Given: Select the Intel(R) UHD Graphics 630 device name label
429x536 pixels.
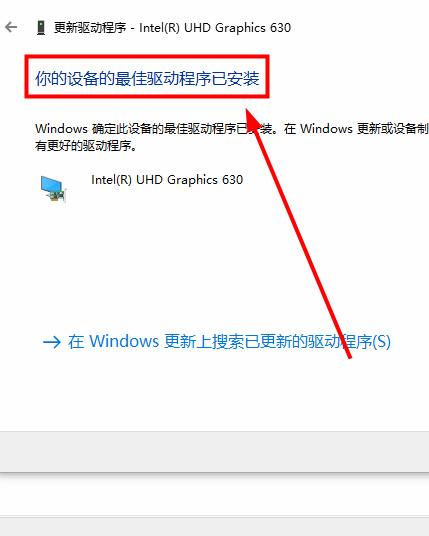Looking at the screenshot, I should pyautogui.click(x=167, y=180).
